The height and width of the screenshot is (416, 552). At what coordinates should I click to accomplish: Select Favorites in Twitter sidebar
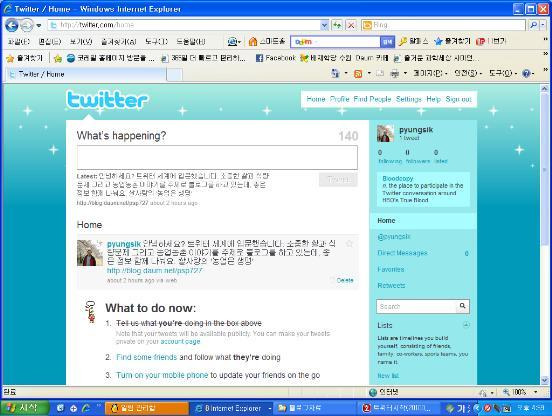390,269
